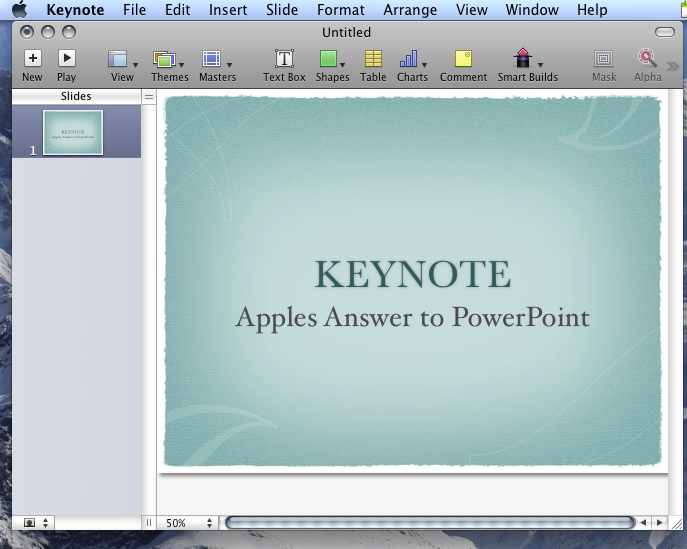Toggle toolbar visibility with pill button
The image size is (687, 549).
coord(665,32)
